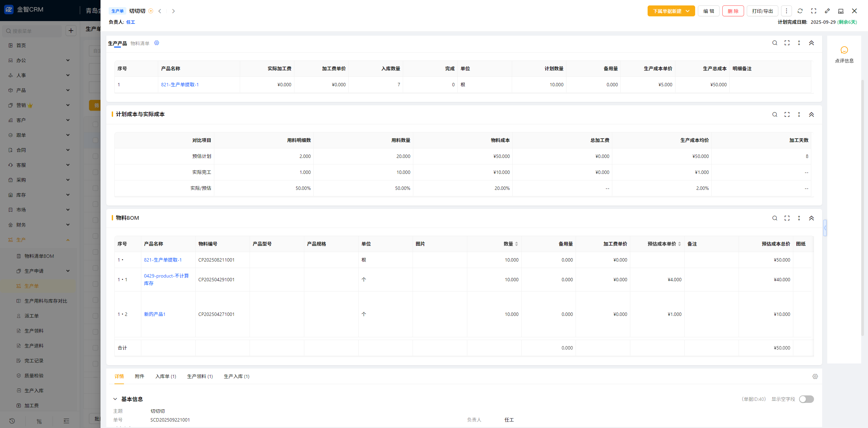Click gear icon next to 物料清单 tab
The height and width of the screenshot is (428, 868).
point(157,43)
